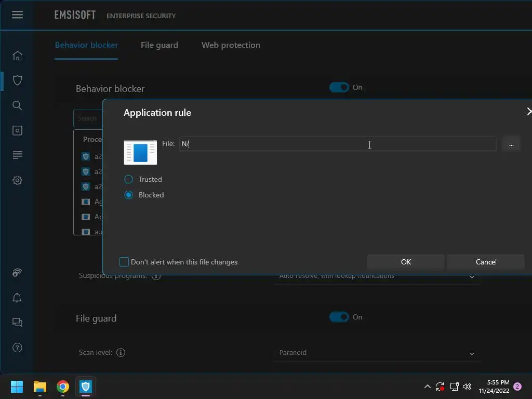
Task: Open Scan magnifier in sidebar
Action: (x=17, y=105)
